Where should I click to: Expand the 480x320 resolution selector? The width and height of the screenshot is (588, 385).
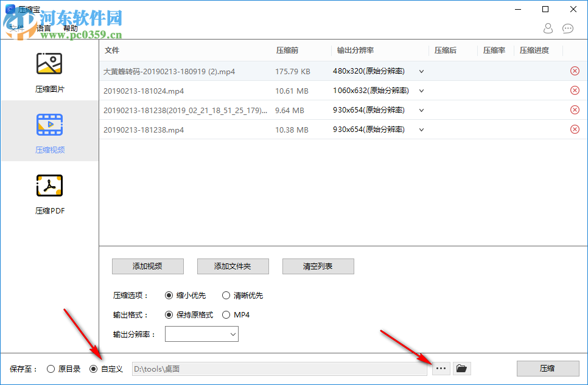click(x=421, y=71)
